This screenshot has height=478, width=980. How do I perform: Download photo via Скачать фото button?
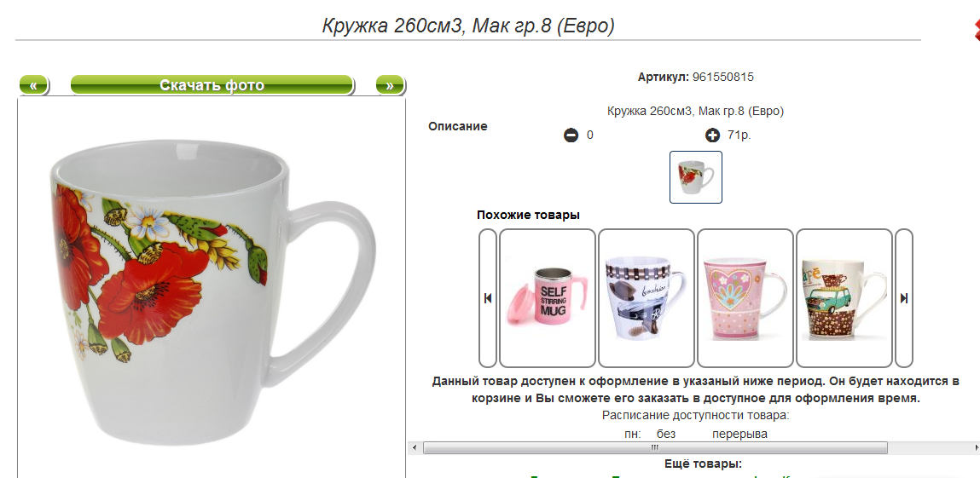coord(212,85)
